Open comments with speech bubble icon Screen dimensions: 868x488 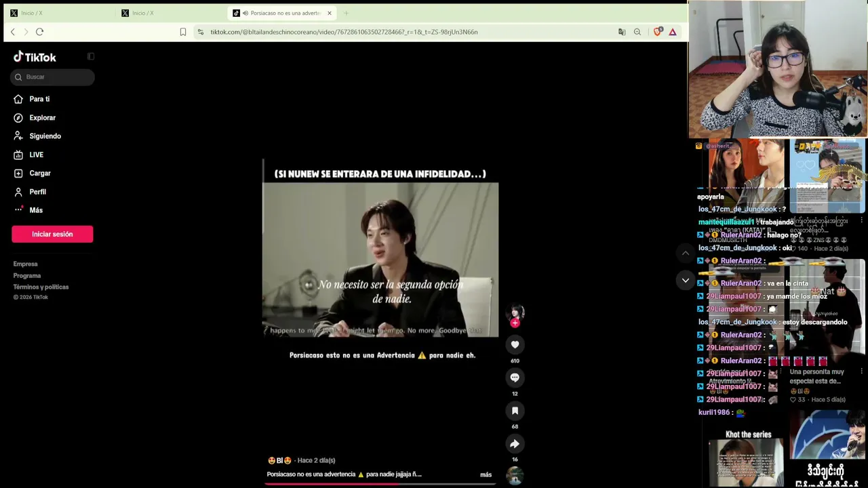click(515, 378)
